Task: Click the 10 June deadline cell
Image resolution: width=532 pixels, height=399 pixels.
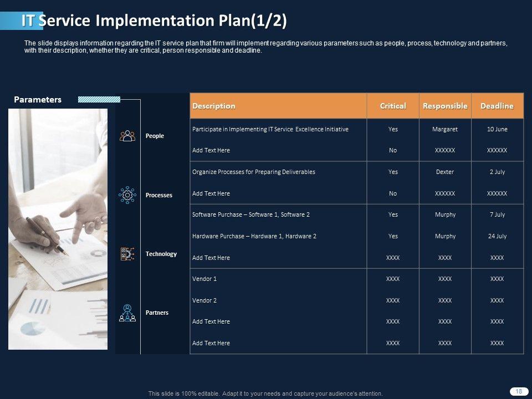Action: click(x=497, y=129)
